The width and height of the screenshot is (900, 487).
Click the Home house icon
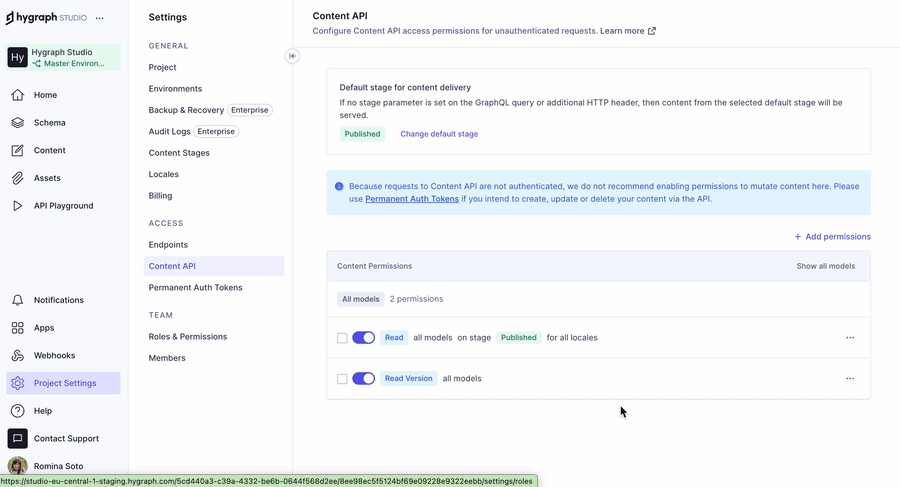(18, 95)
